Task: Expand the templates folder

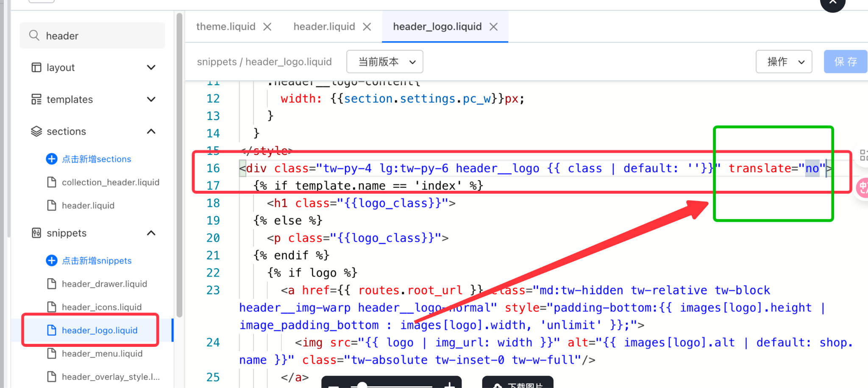Action: coord(151,99)
